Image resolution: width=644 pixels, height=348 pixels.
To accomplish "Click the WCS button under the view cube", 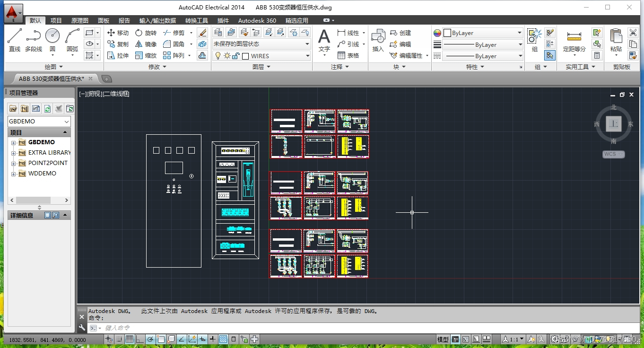I will [x=613, y=154].
